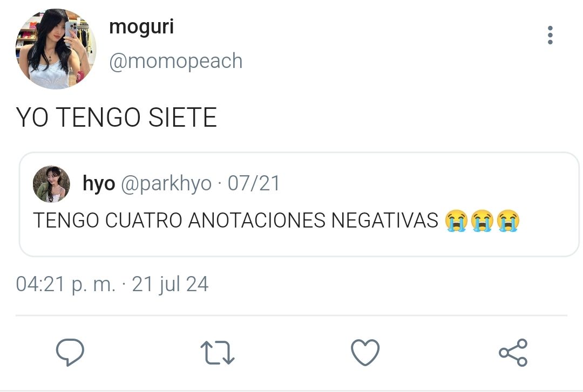This screenshot has width=583, height=392.
Task: Open the three-dot more options menu
Action: pos(550,35)
